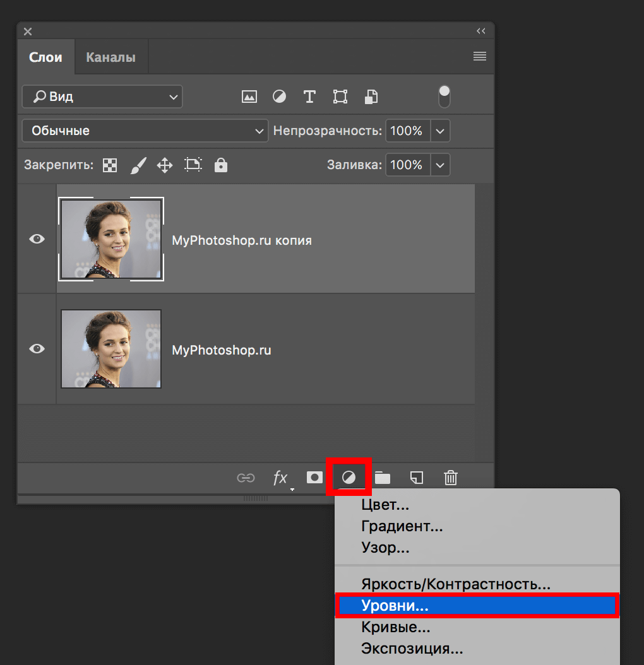
Task: Delete layer using the trash icon
Action: coord(450,478)
